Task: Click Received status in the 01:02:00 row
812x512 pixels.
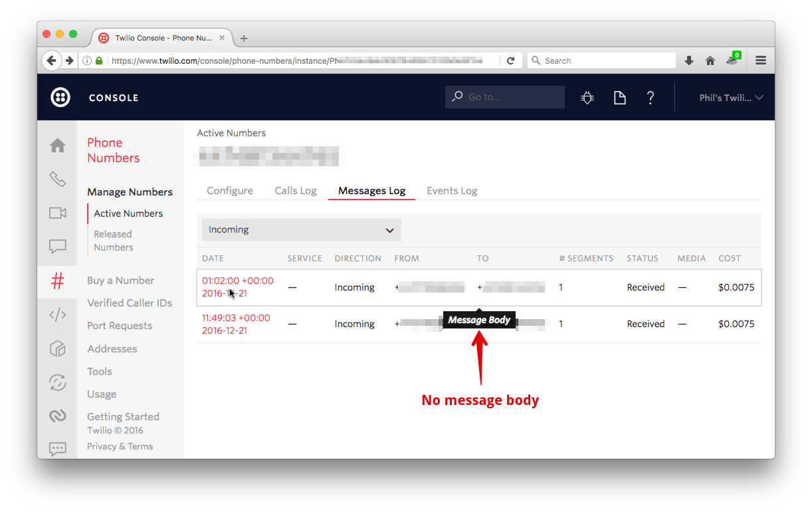Action: click(x=646, y=287)
